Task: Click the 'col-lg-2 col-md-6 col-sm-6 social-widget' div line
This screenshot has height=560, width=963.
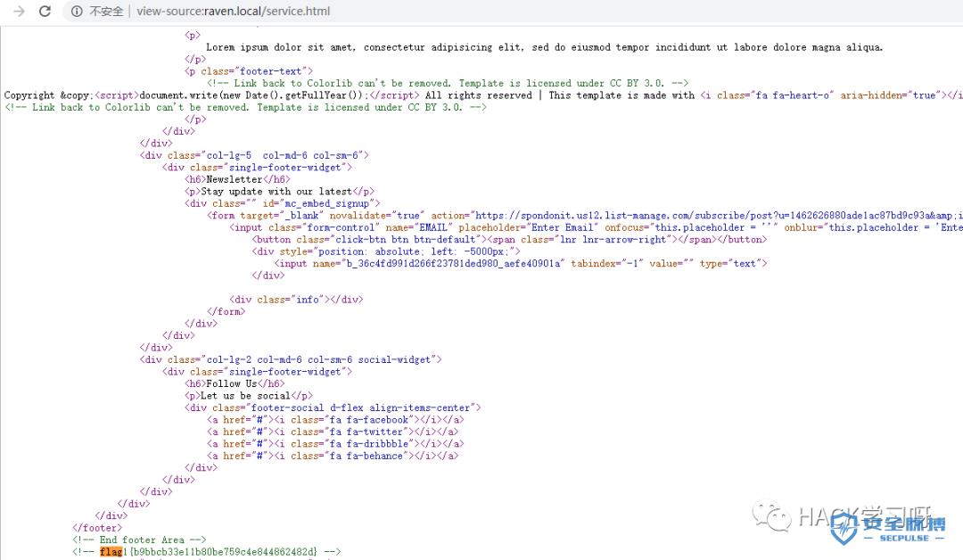Action: pos(291,360)
